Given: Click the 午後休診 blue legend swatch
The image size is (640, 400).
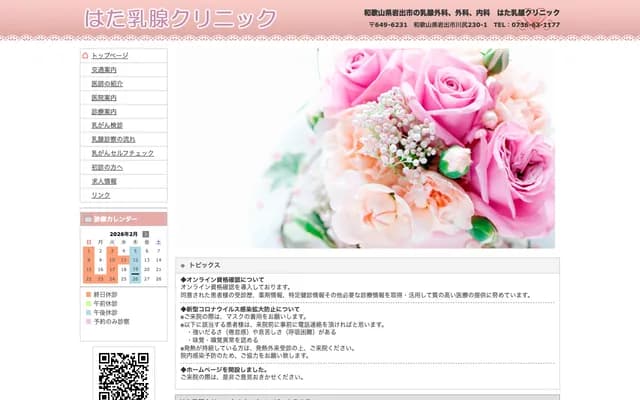Looking at the screenshot, I should (x=89, y=312).
